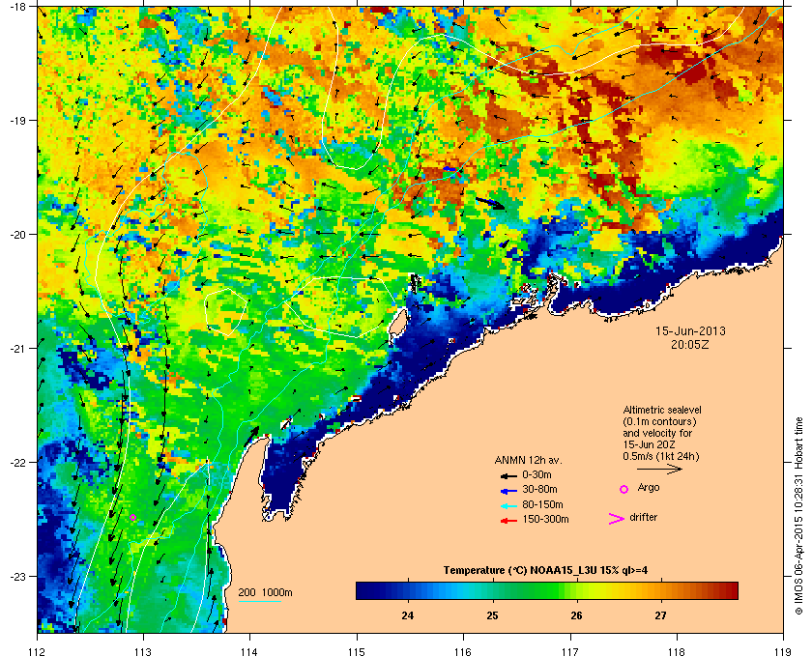Viewport: 812px width, 657px height.
Task: Click the dark red end of temperature colorbar
Action: click(731, 590)
